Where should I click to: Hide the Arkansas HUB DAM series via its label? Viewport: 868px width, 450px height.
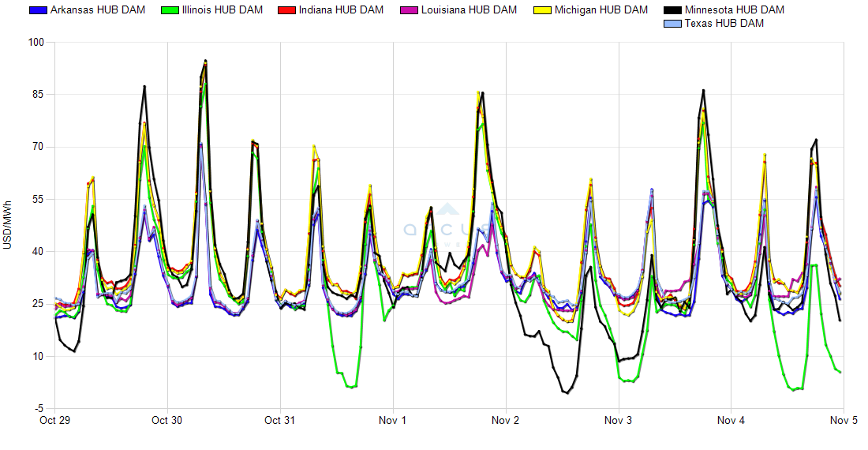click(97, 10)
